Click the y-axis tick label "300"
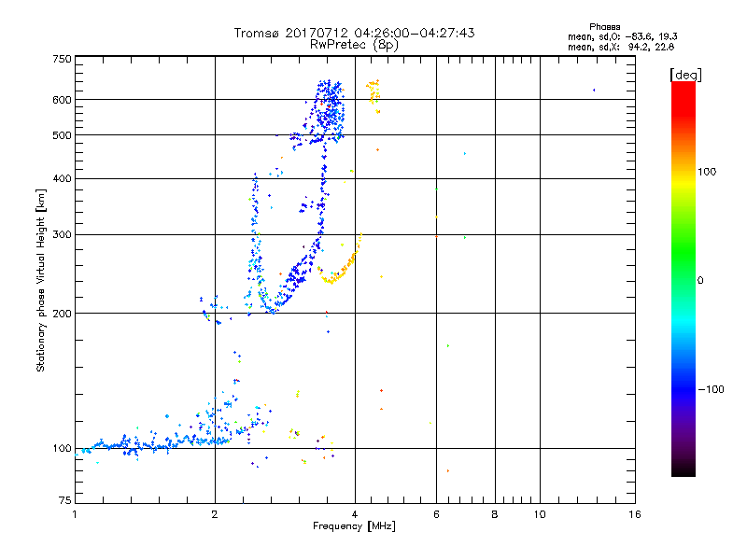Viewport: 747px width, 560px height. (62, 235)
